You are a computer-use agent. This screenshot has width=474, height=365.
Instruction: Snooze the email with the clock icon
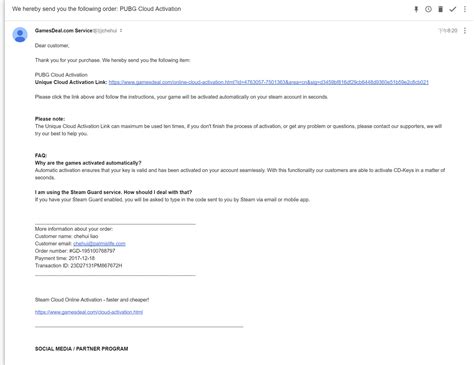428,9
